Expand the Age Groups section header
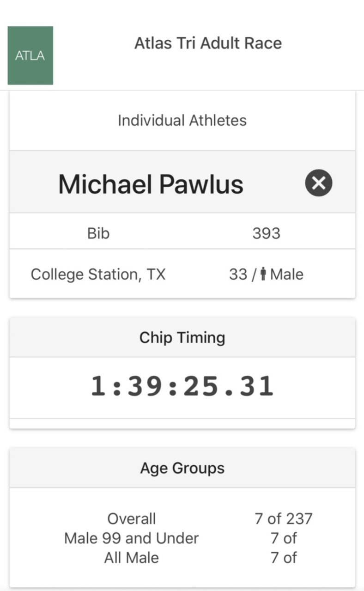 coord(182,468)
